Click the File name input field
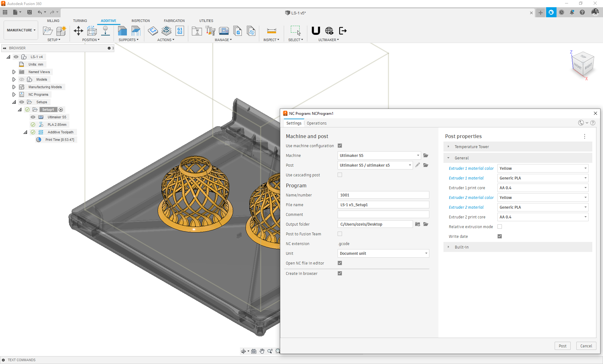 coord(383,205)
